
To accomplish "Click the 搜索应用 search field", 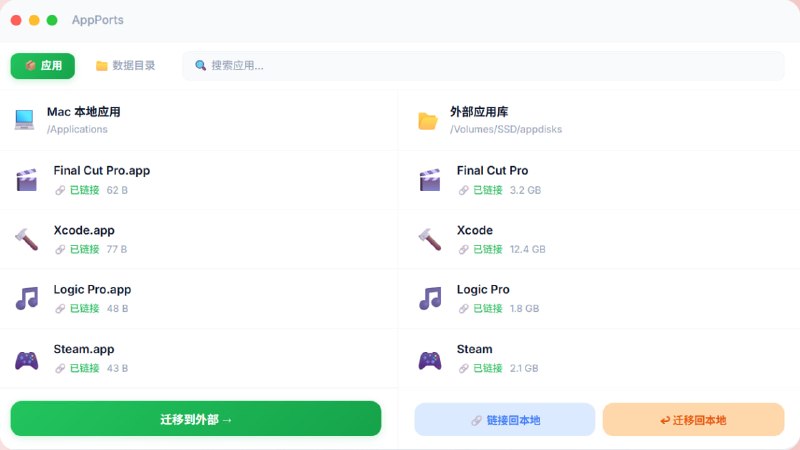I will tap(483, 66).
